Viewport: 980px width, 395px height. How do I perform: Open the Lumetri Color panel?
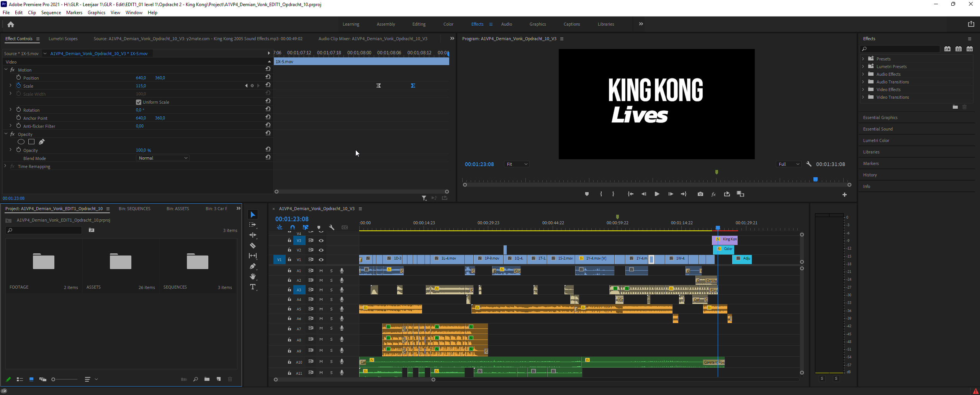(876, 140)
